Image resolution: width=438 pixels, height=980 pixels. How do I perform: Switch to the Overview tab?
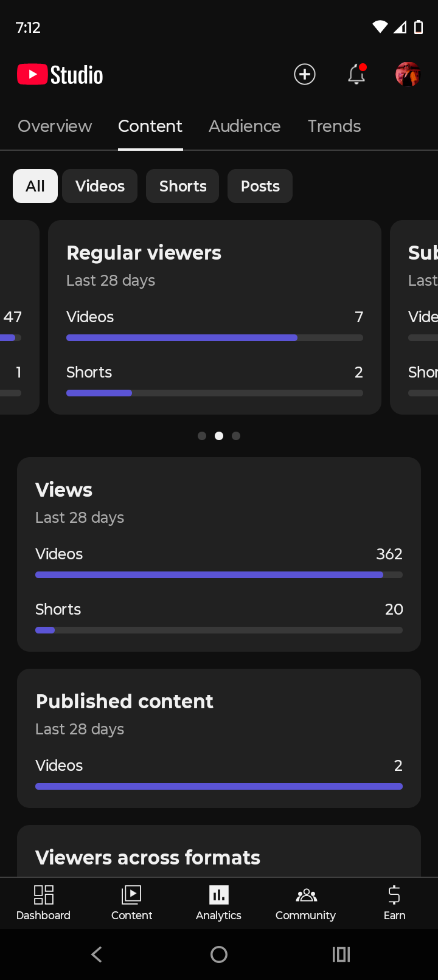pyautogui.click(x=55, y=126)
